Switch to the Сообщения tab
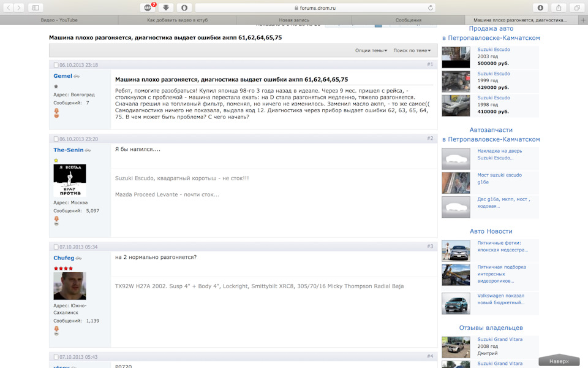The width and height of the screenshot is (588, 368). pos(409,20)
